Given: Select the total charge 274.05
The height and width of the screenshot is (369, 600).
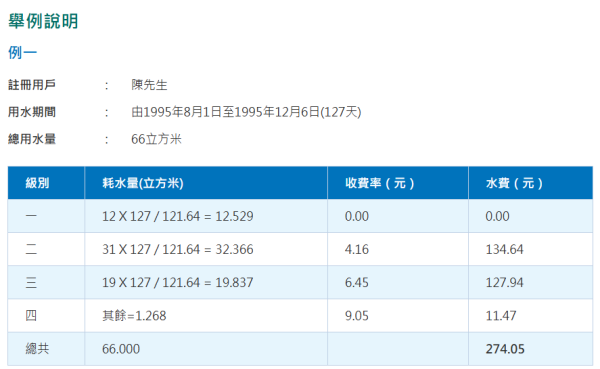Looking at the screenshot, I should point(505,349).
